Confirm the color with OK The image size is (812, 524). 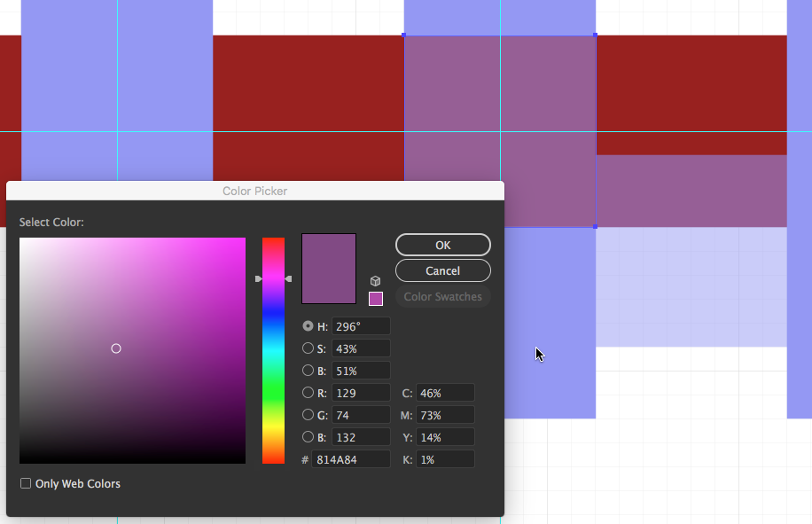[x=442, y=245]
